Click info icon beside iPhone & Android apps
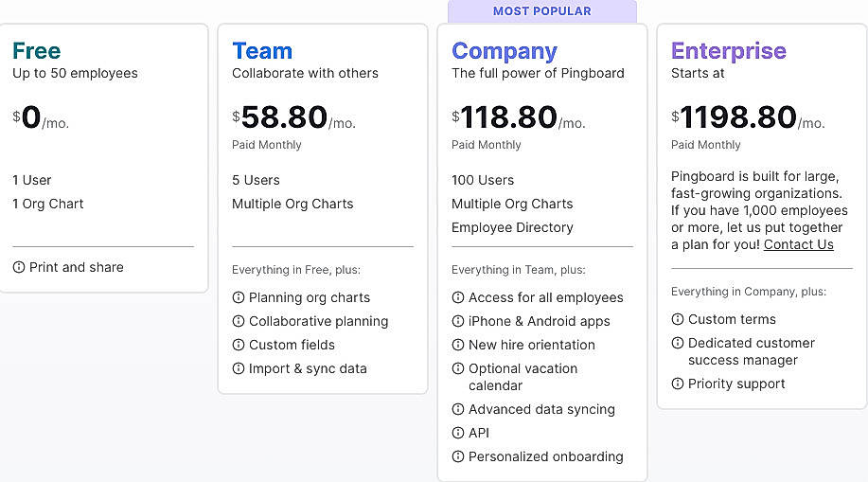The height and width of the screenshot is (482, 868). tap(458, 321)
